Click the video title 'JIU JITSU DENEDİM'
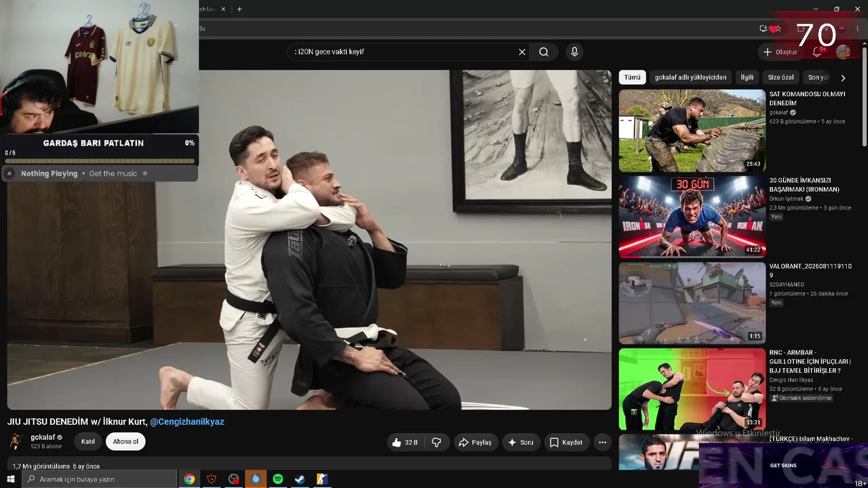 [x=77, y=422]
